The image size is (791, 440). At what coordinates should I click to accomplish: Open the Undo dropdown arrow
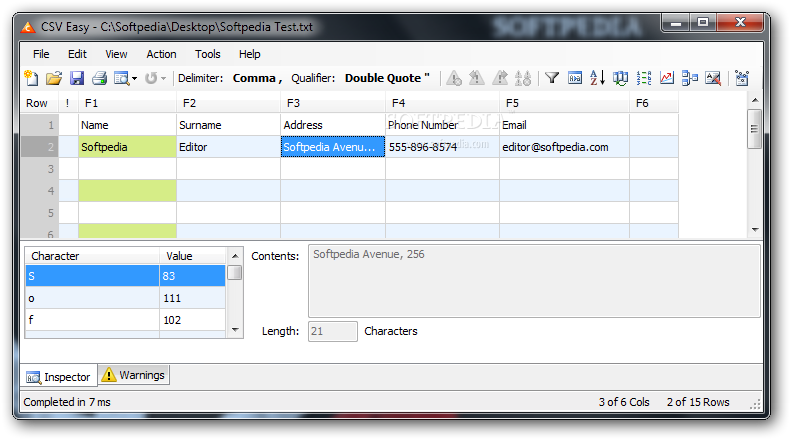click(163, 79)
